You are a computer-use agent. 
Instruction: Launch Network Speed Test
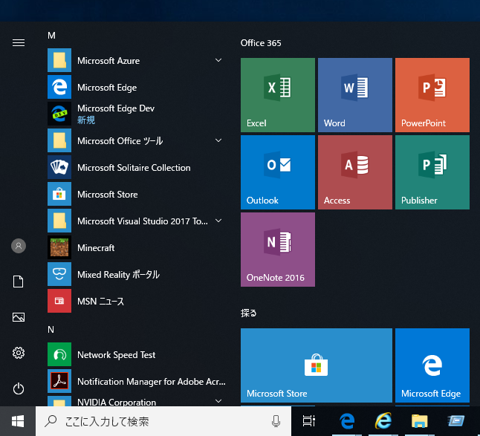click(137, 355)
